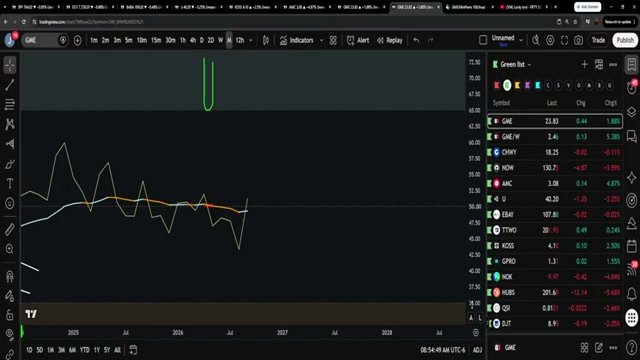Open the Help Center question mark
The height and width of the screenshot is (360, 640).
pos(631,348)
